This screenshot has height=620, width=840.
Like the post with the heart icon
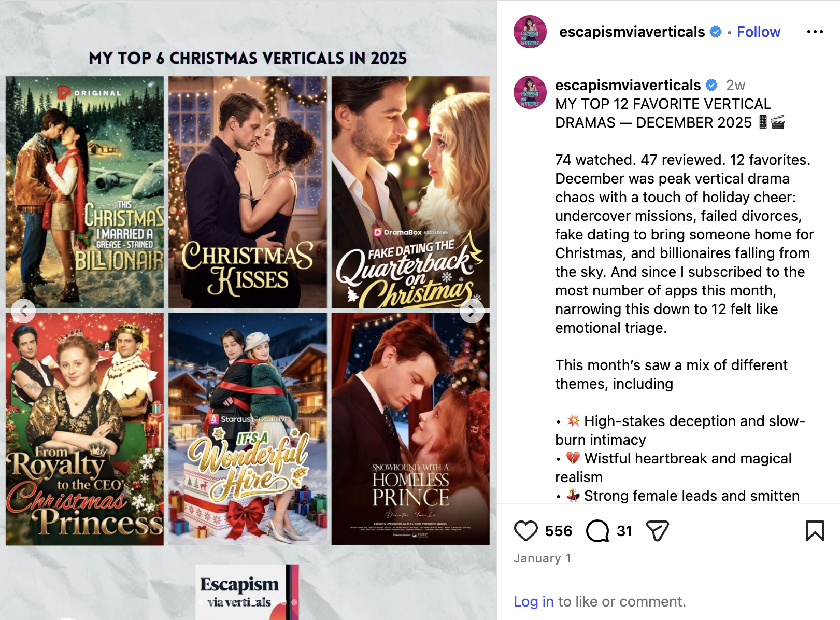pos(525,531)
